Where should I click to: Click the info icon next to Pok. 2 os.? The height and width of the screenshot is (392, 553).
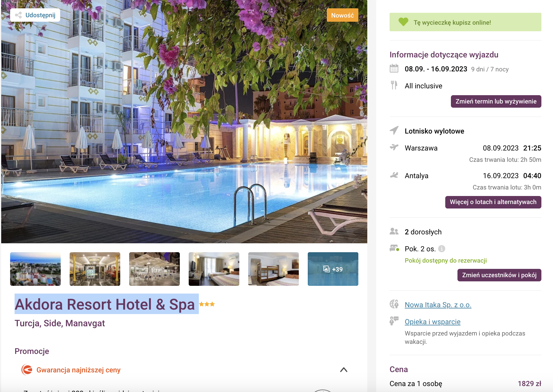point(442,249)
